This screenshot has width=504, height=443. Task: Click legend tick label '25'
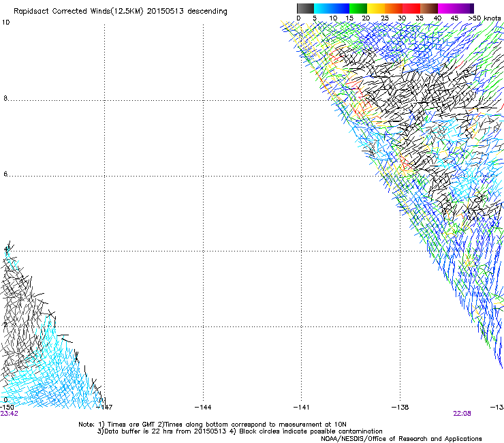(385, 18)
